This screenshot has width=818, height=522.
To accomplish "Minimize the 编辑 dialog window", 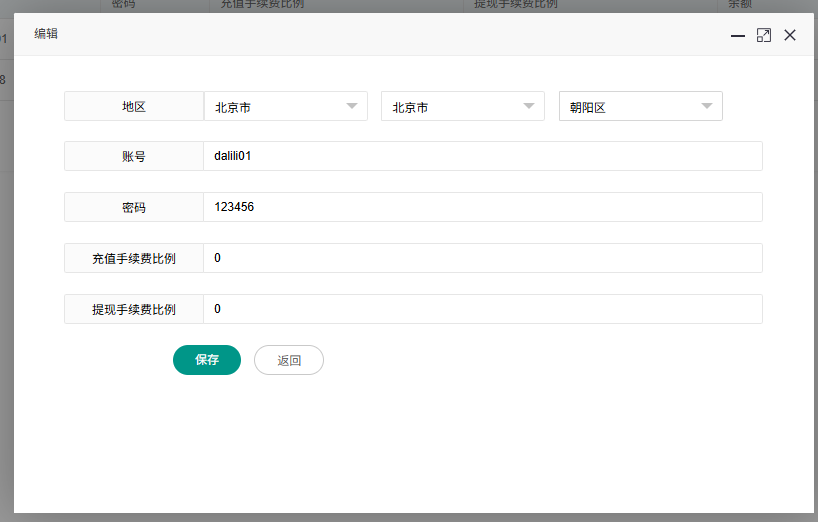I will click(738, 35).
